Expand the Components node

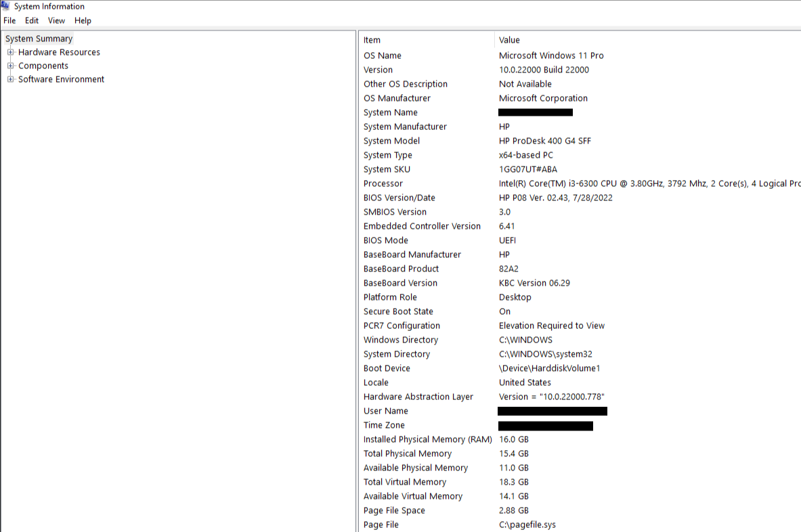point(10,66)
